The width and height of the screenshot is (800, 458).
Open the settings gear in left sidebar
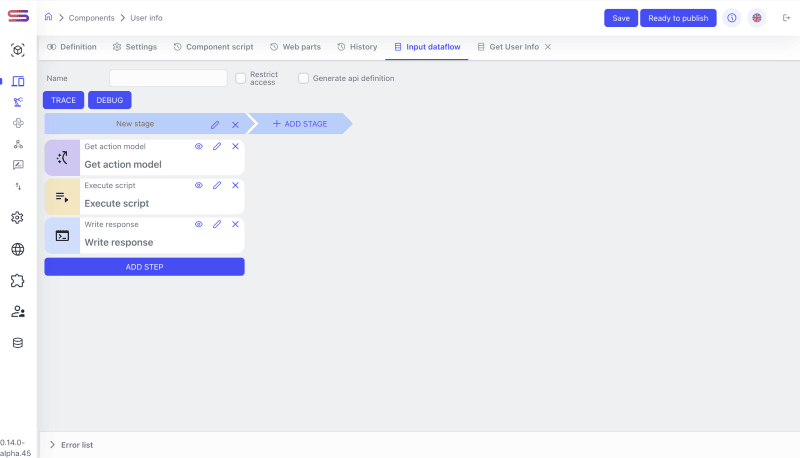[x=17, y=218]
